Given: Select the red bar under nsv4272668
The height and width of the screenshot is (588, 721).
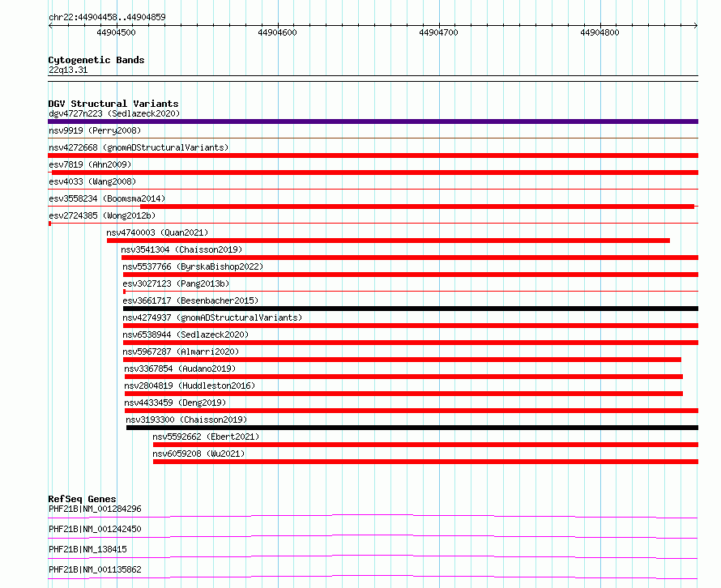Looking at the screenshot, I should click(373, 156).
